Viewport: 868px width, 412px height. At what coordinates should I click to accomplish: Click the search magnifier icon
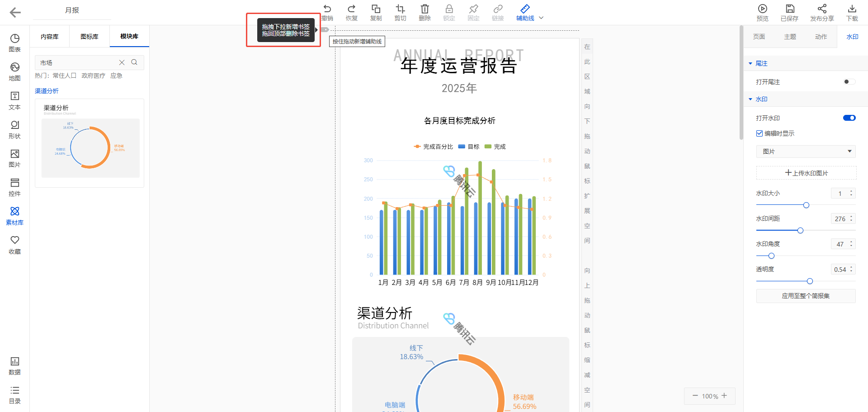tap(134, 62)
